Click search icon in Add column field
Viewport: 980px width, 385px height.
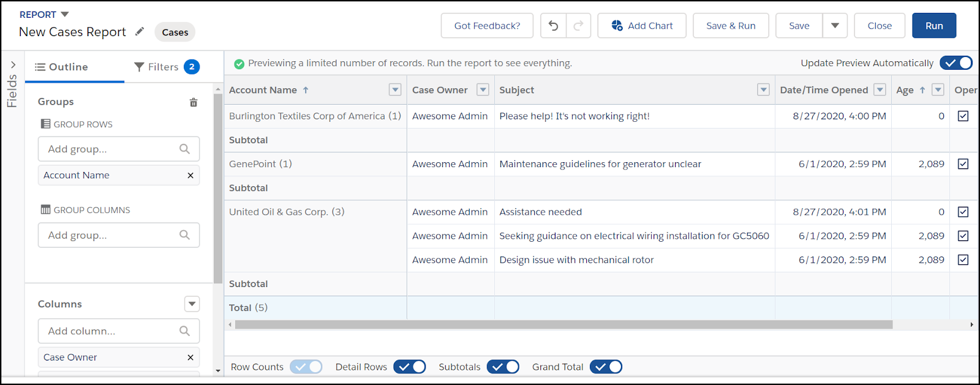coord(184,331)
